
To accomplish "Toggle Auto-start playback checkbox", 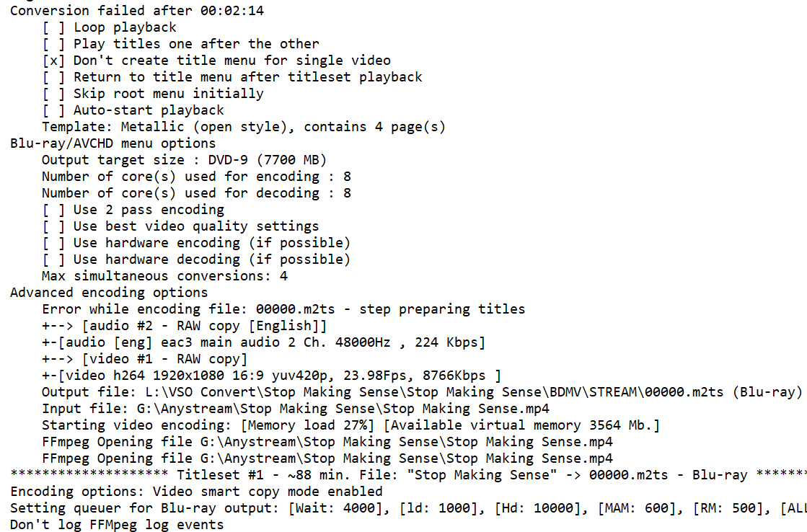I will tap(53, 110).
